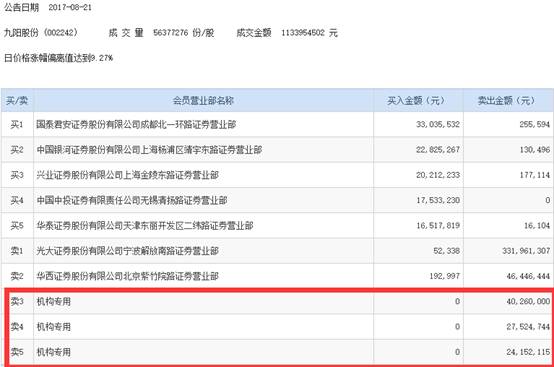Click 机构专用 in the 卖4 row
The image size is (554, 367).
pyautogui.click(x=54, y=326)
